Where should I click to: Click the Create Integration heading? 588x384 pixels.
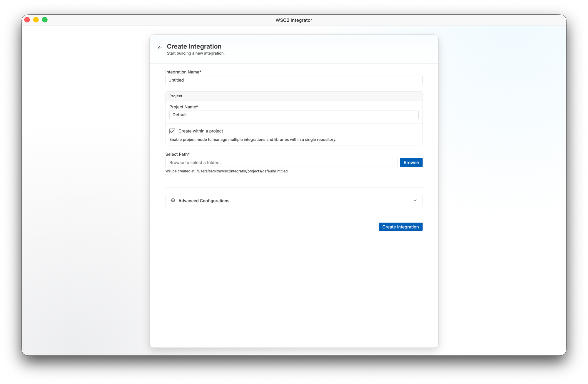194,46
